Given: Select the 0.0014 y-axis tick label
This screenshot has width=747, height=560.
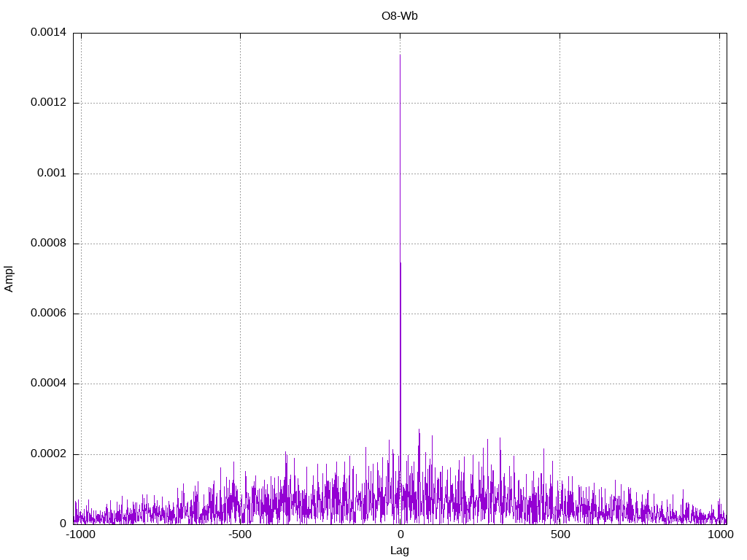Looking at the screenshot, I should [48, 33].
